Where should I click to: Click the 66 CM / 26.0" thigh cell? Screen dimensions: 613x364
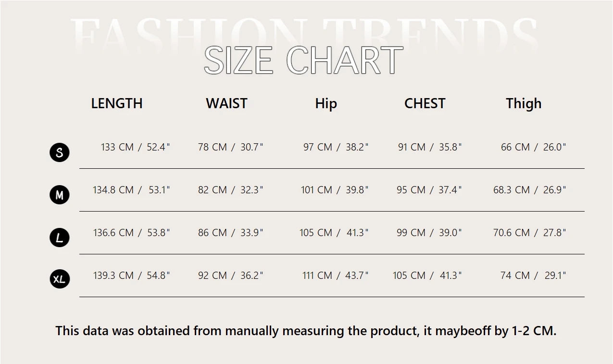(534, 147)
